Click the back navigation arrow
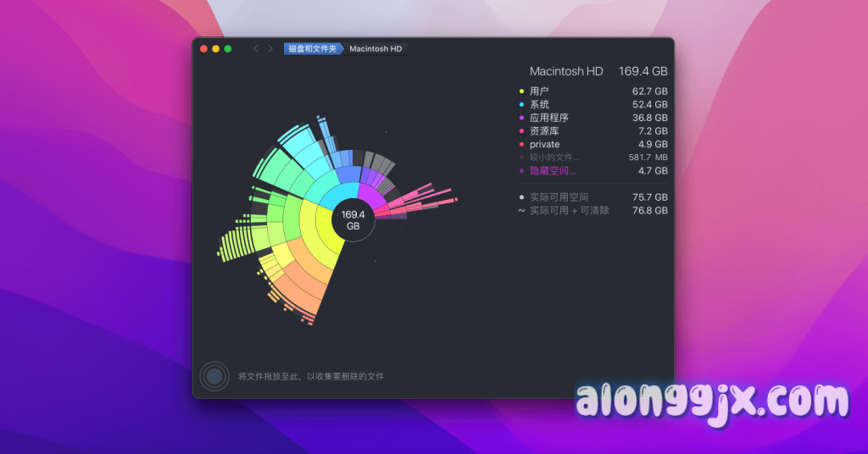868x454 pixels. click(256, 49)
